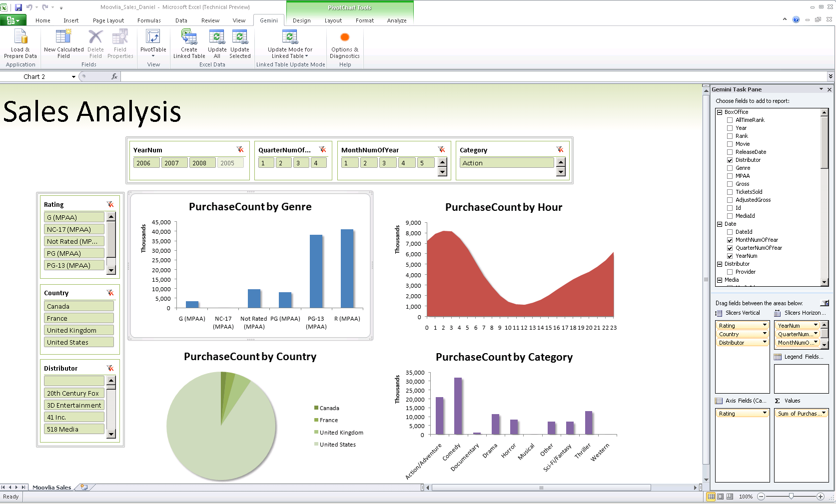Click the function fx button
Image resolution: width=836 pixels, height=504 pixels.
point(114,76)
